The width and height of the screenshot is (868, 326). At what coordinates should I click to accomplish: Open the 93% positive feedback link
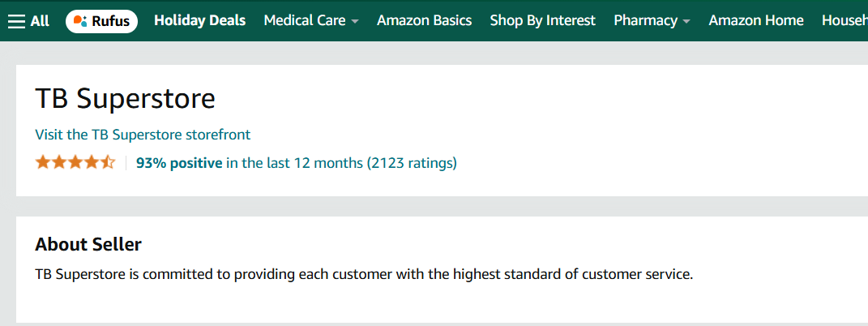(179, 163)
